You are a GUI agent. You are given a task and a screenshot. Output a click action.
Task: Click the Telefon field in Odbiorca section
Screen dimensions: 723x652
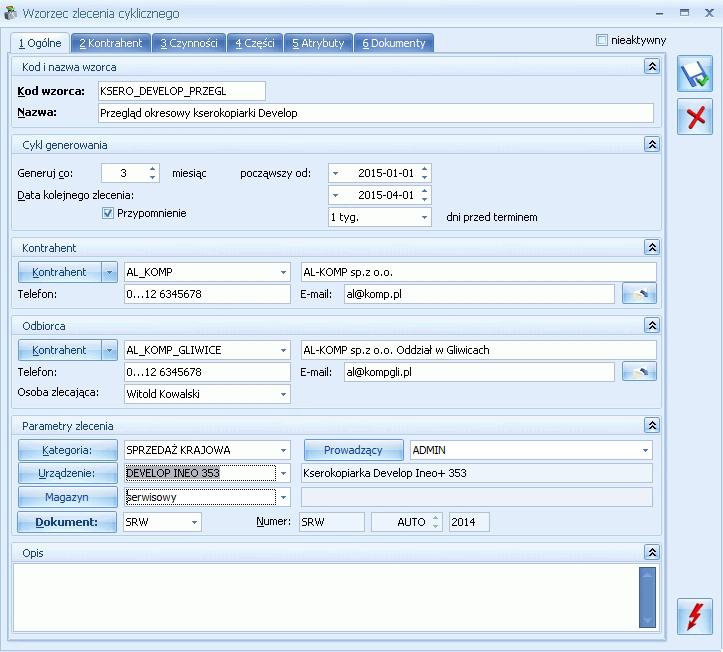pos(207,372)
